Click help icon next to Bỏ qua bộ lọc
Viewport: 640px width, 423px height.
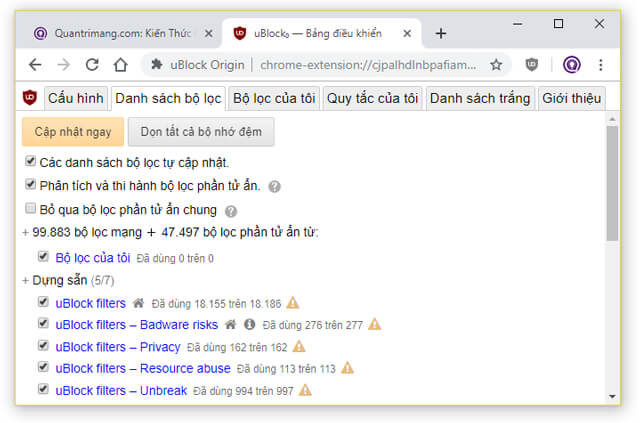(x=231, y=211)
